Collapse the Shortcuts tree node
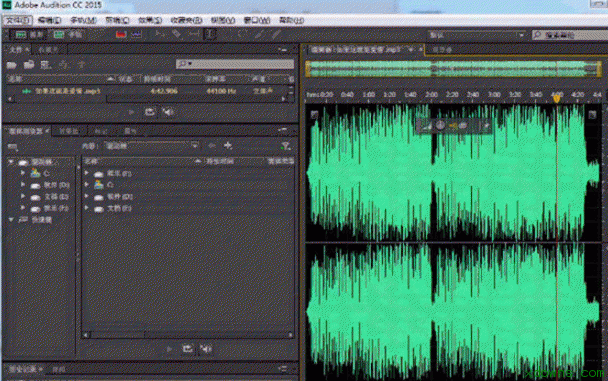Viewport: 608px width, 381px height. pyautogui.click(x=11, y=220)
